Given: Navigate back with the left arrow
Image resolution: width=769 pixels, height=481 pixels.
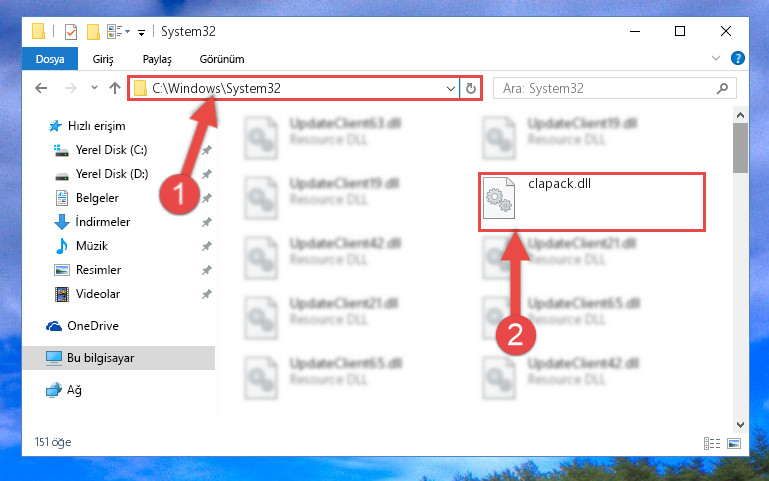Looking at the screenshot, I should [41, 88].
